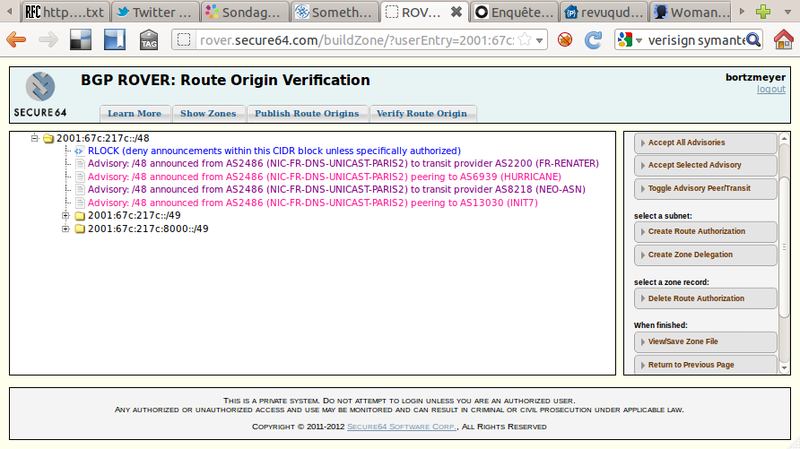
Task: Open the Publish Route Origins tab
Action: pyautogui.click(x=307, y=113)
